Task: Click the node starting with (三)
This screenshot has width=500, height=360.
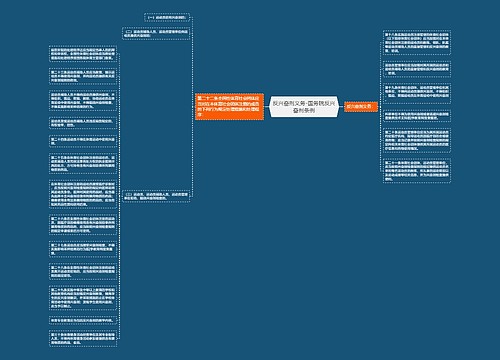Action: click(156, 196)
